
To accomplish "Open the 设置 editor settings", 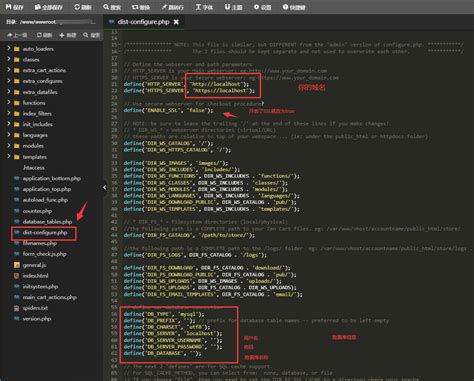I will click(x=262, y=7).
